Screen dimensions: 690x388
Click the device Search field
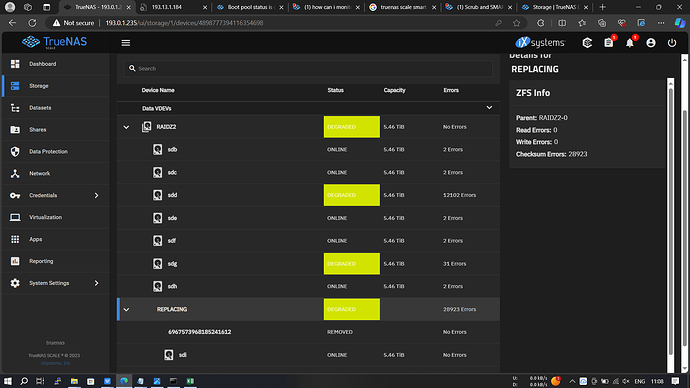[308, 69]
